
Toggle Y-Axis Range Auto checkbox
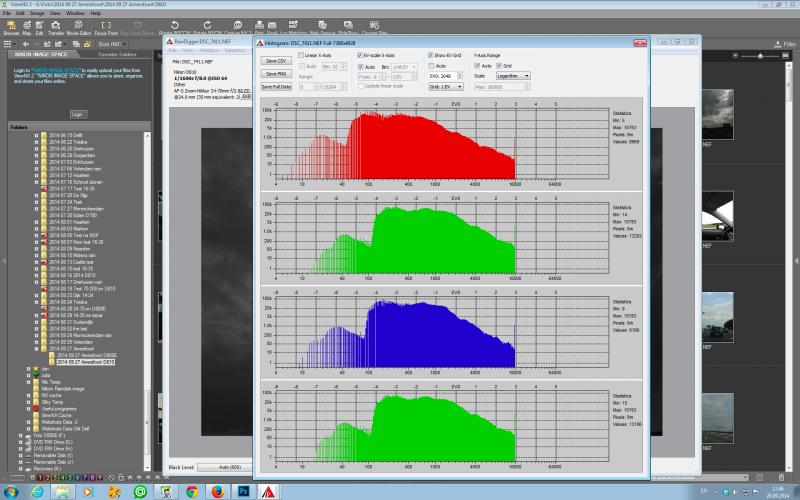[x=477, y=66]
